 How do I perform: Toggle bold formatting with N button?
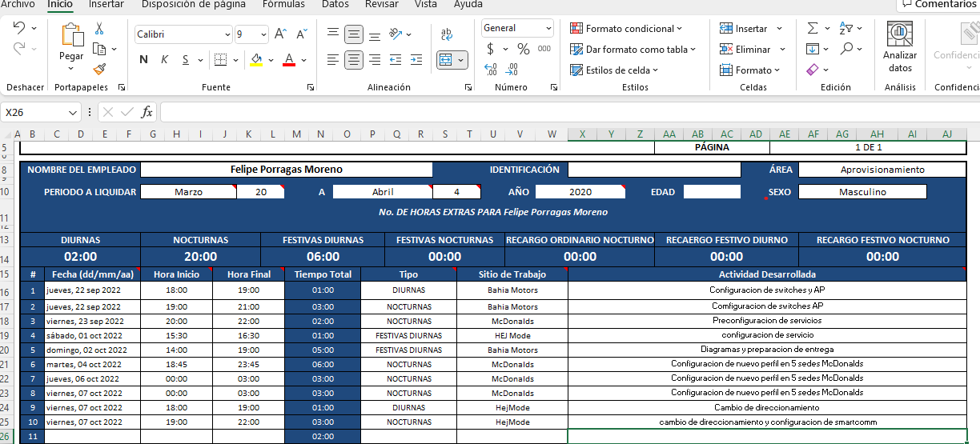click(x=143, y=60)
